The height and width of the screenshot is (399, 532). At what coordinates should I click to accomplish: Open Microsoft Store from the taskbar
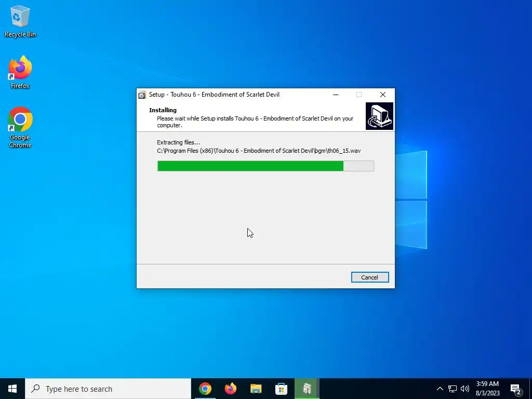281,389
